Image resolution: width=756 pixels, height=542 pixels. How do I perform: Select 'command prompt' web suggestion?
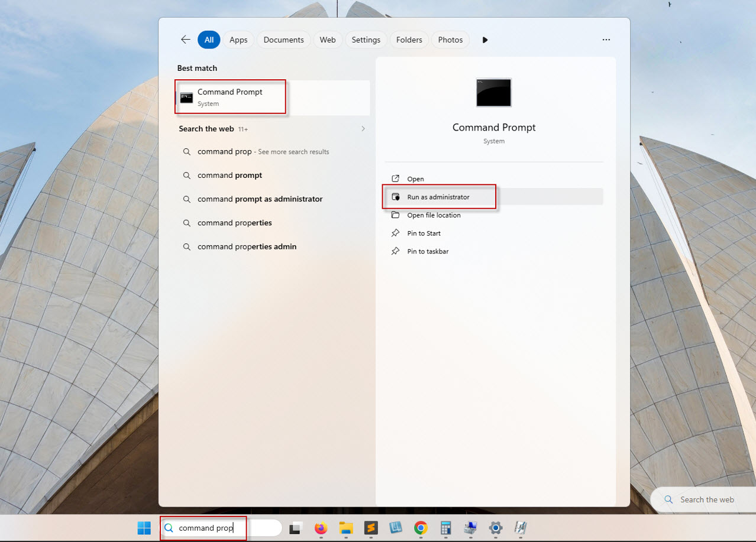coord(273,176)
